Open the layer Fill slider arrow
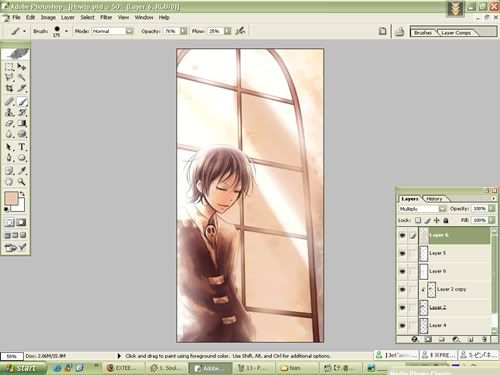The height and width of the screenshot is (375, 500). (x=492, y=220)
